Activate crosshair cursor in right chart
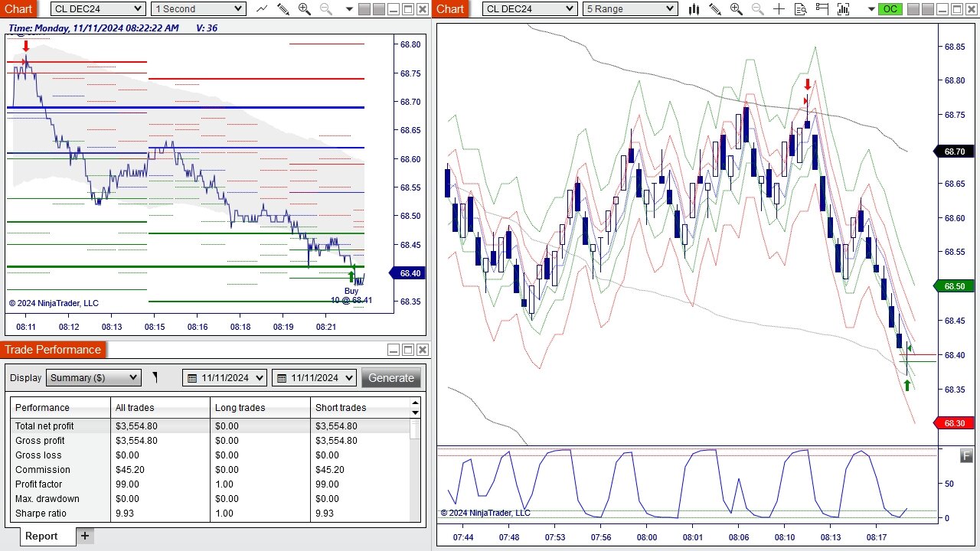Screen dimensions: 980x551 [779, 9]
